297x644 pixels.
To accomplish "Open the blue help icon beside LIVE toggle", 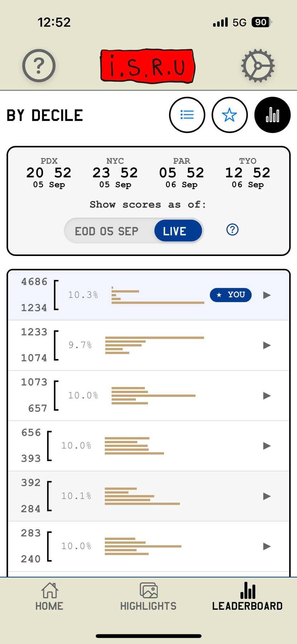I will (x=233, y=229).
